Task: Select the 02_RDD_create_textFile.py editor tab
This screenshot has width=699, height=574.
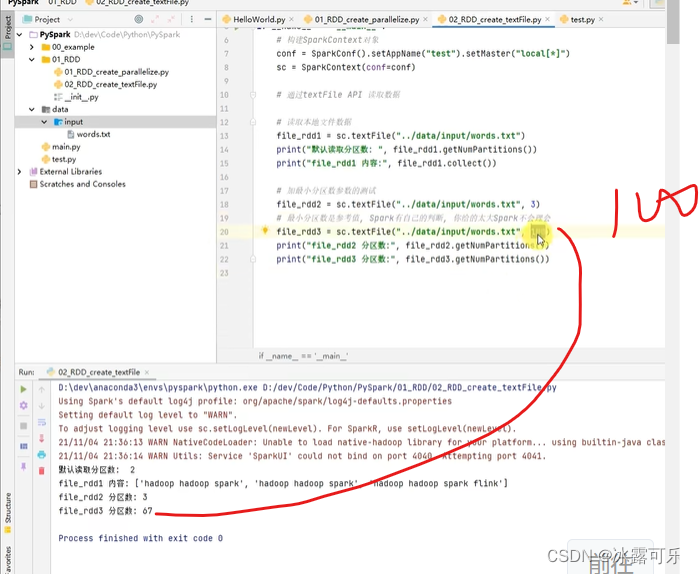Action: click(x=494, y=20)
